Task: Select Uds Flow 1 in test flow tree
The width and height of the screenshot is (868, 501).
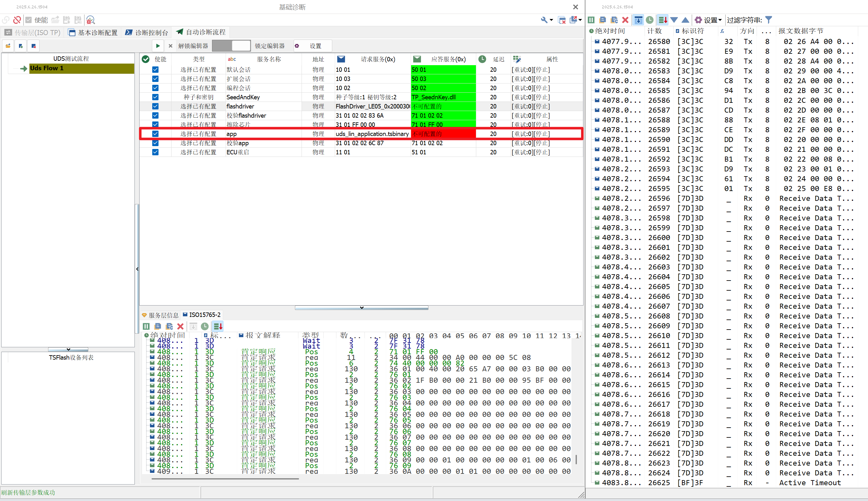Action: (x=47, y=68)
